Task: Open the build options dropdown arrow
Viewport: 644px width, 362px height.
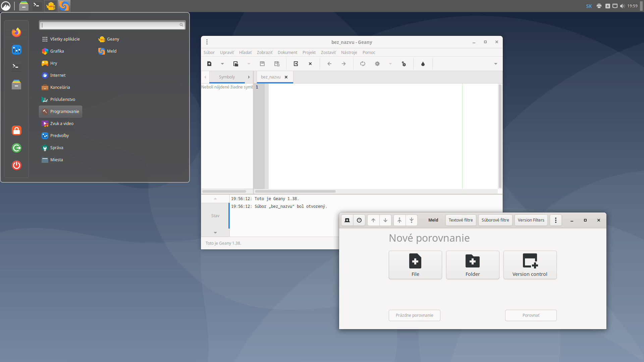Action: coord(390,64)
